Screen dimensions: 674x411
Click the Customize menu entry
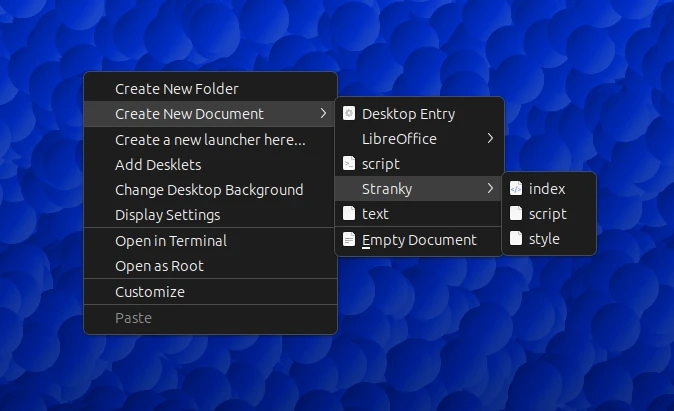(210, 292)
